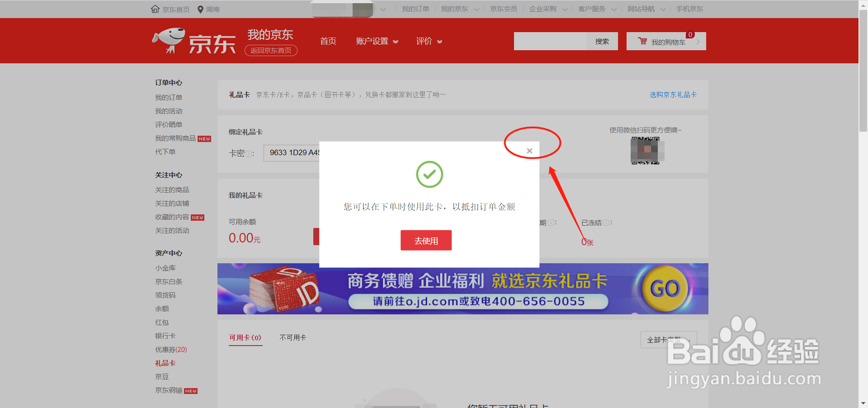Open 优惠券(20) sidebar link

coord(171,350)
